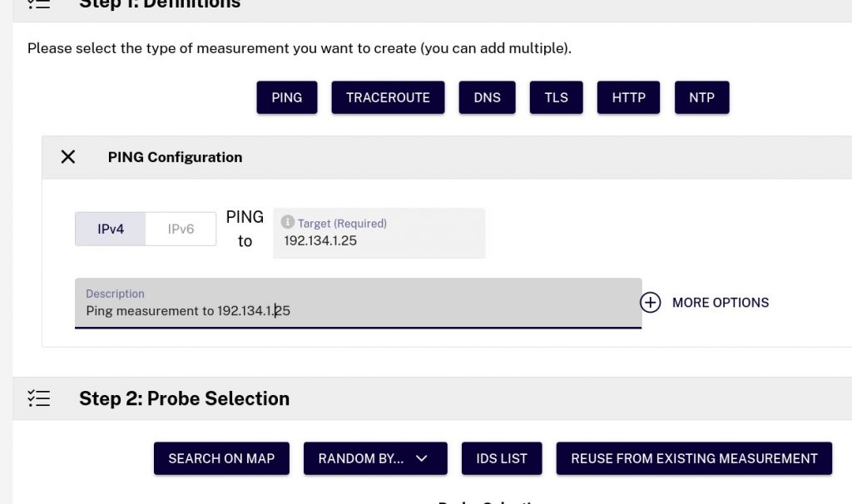Add a TLS measurement
This screenshot has width=852, height=504.
pyautogui.click(x=556, y=97)
